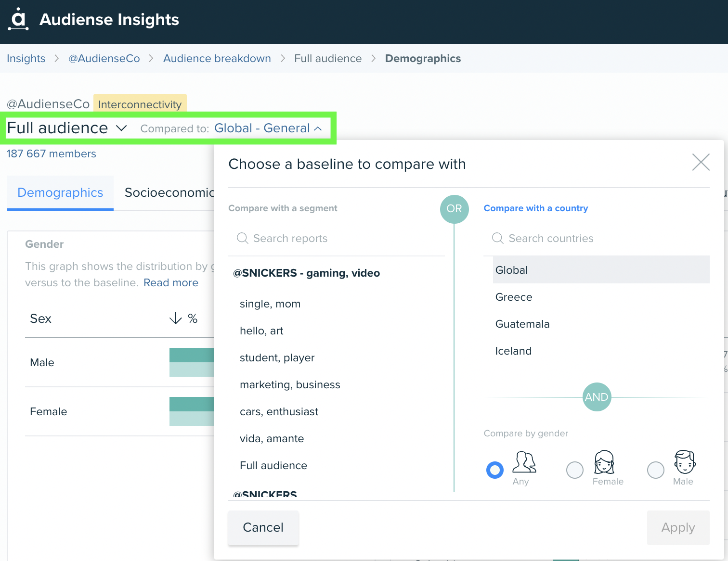The width and height of the screenshot is (728, 561).
Task: Close the baseline dialog with the X
Action: 701,162
